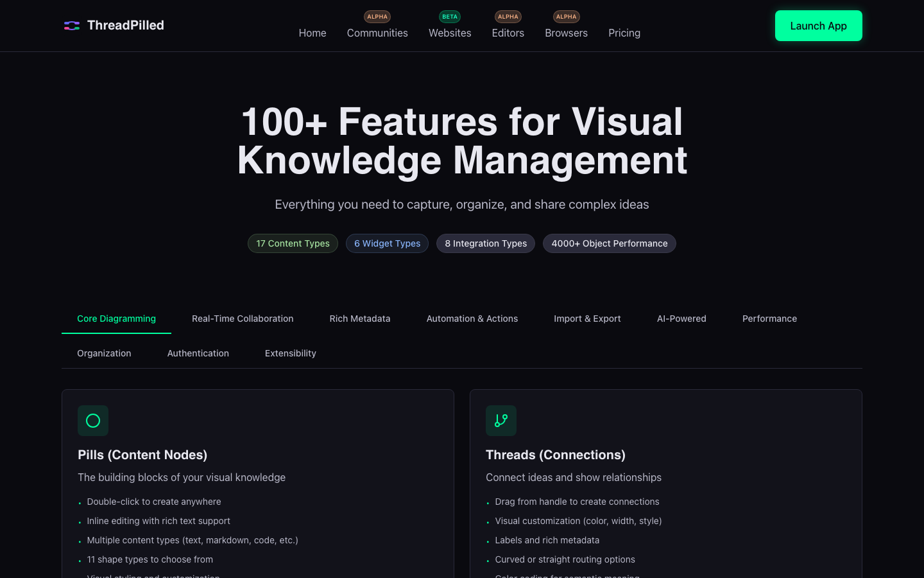Go to the Home page

(x=312, y=33)
